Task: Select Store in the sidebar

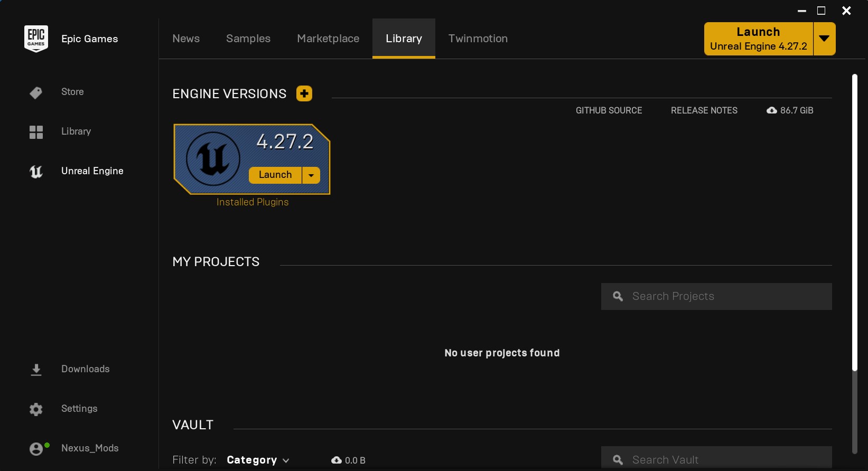Action: 72,92
